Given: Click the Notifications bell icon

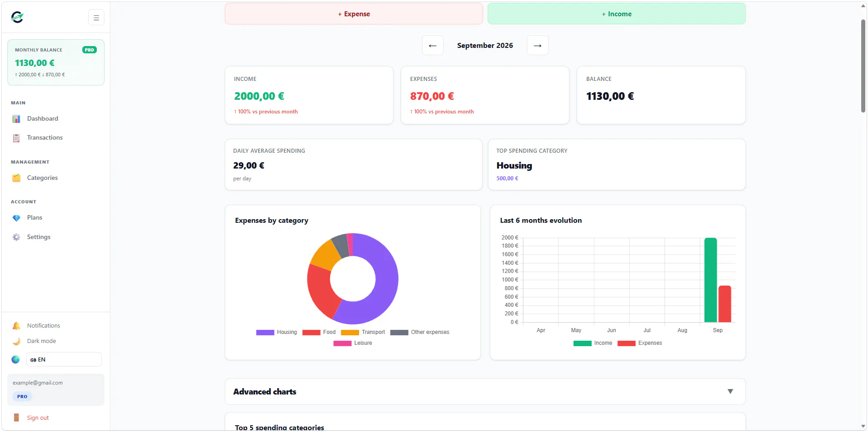Looking at the screenshot, I should click(x=16, y=326).
